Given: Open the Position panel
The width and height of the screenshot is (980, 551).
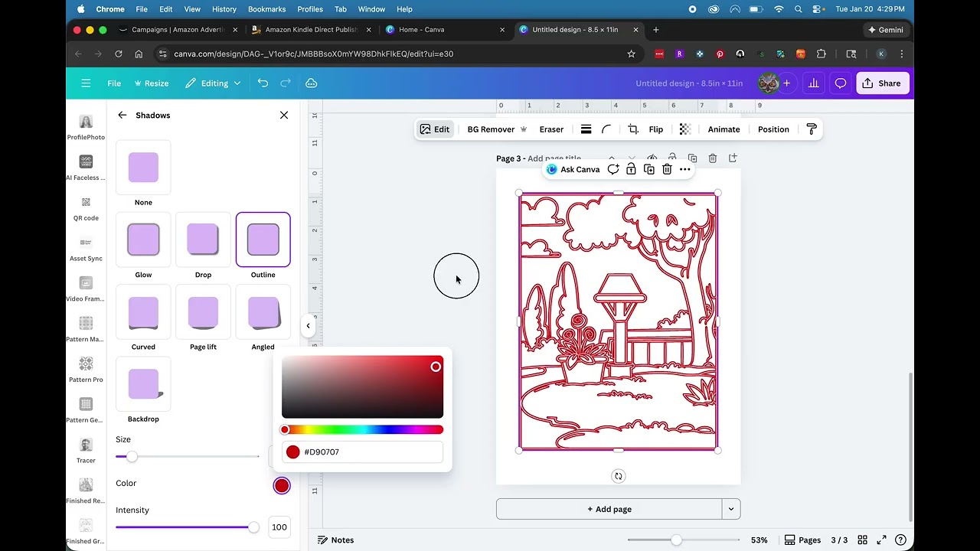Looking at the screenshot, I should [773, 129].
